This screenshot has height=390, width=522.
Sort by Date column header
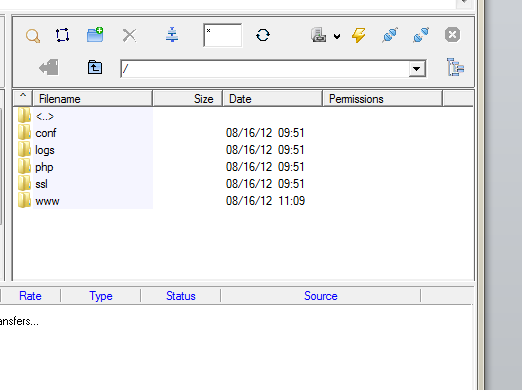coord(273,99)
